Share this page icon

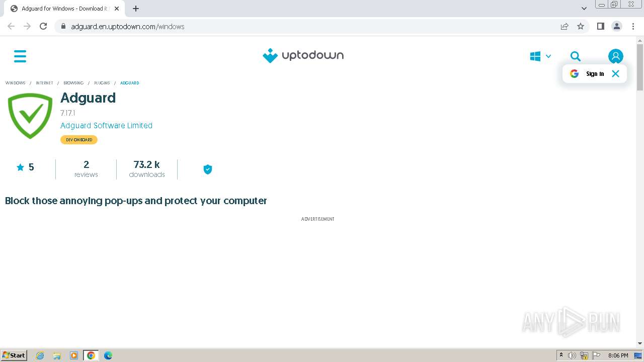coord(565,26)
